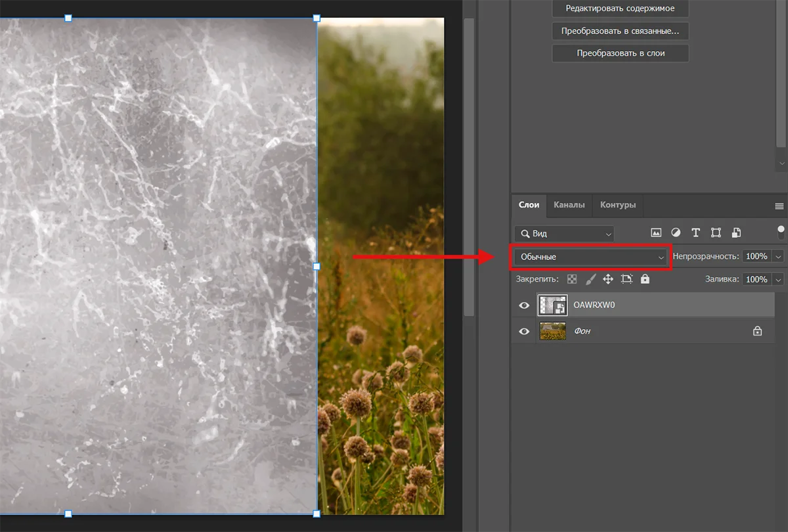Filter layers by adjustment layers icon
The width and height of the screenshot is (788, 532).
(676, 233)
